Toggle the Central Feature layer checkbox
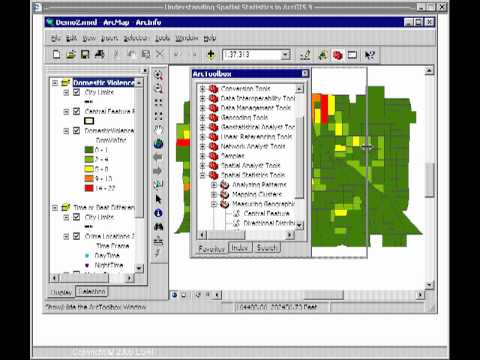 [77, 111]
